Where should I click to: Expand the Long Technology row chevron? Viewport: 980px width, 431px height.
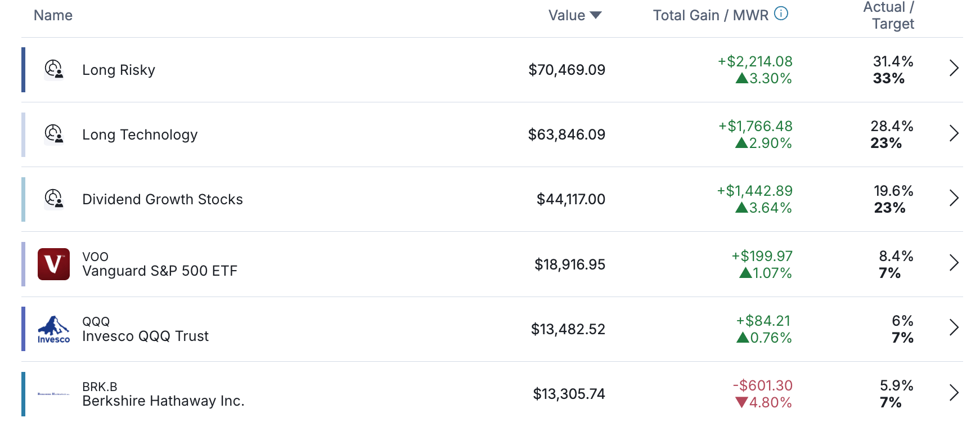click(954, 133)
